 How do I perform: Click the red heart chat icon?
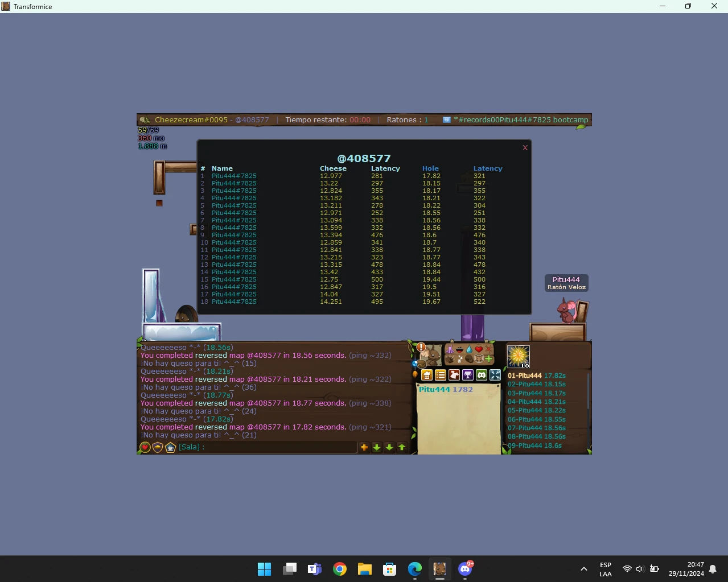145,447
